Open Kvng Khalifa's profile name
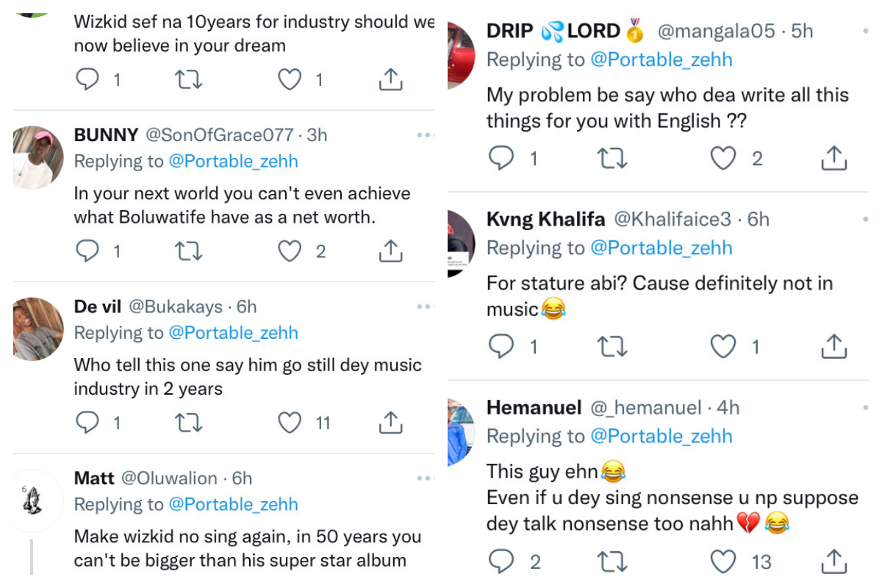 (x=545, y=219)
